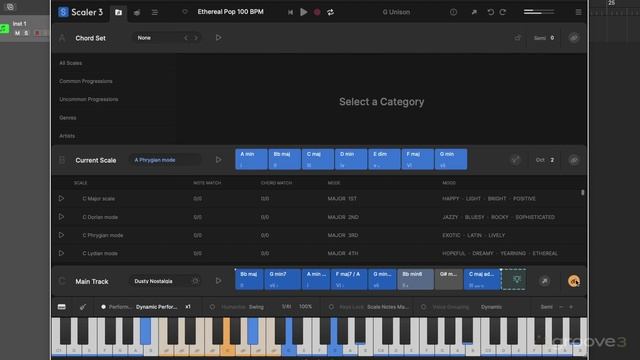
Task: Preview the C Dorian mode row
Action: pyautogui.click(x=61, y=217)
